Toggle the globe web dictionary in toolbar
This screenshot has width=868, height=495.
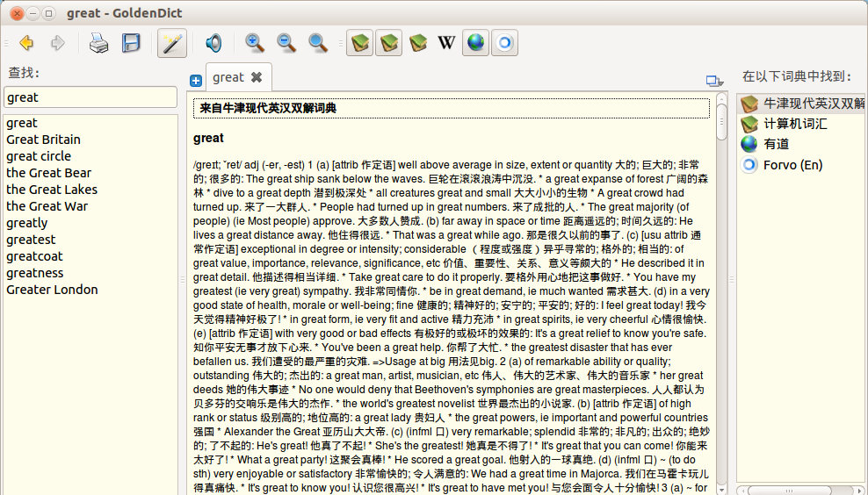click(x=475, y=43)
